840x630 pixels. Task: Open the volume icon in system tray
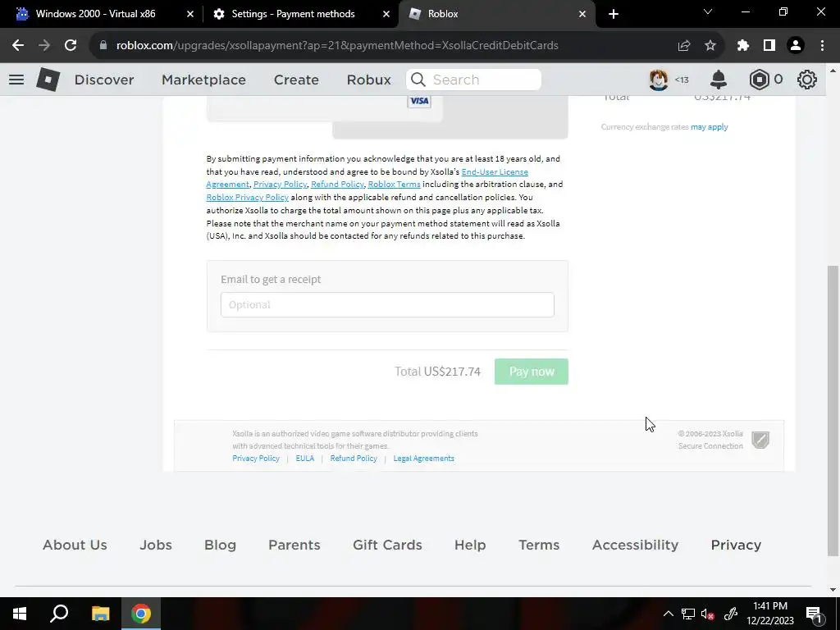(708, 614)
